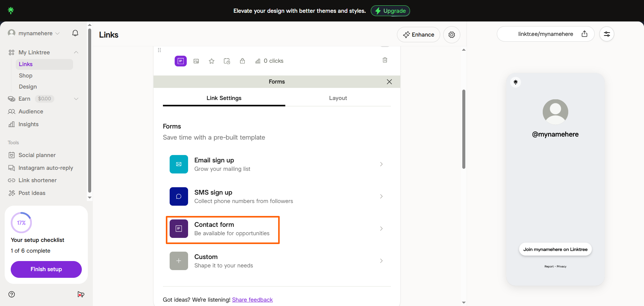Open the Insights page
Viewport: 644px width, 306px height.
tap(28, 124)
